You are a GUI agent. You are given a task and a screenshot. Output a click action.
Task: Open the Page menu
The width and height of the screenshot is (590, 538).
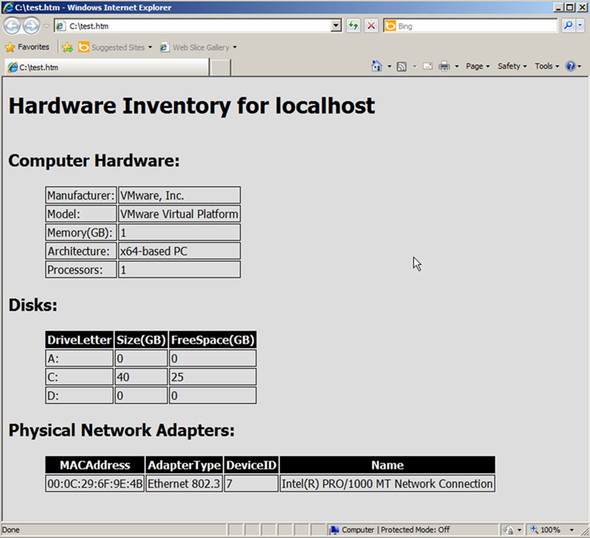(x=477, y=66)
